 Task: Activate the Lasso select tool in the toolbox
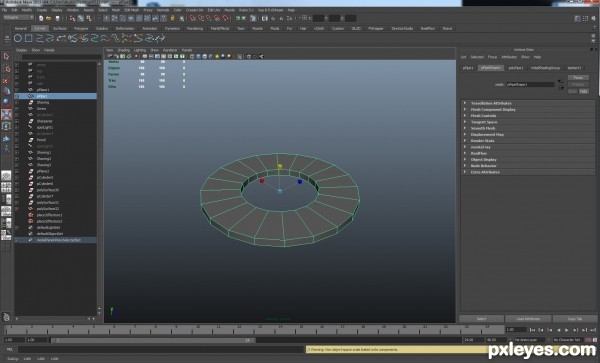[6, 68]
